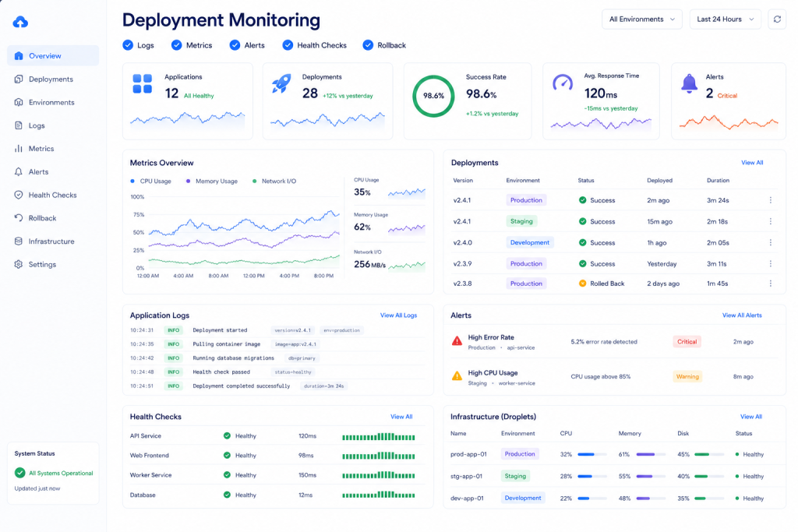Click the Rolled Back status icon
This screenshot has width=798, height=532.
click(582, 284)
